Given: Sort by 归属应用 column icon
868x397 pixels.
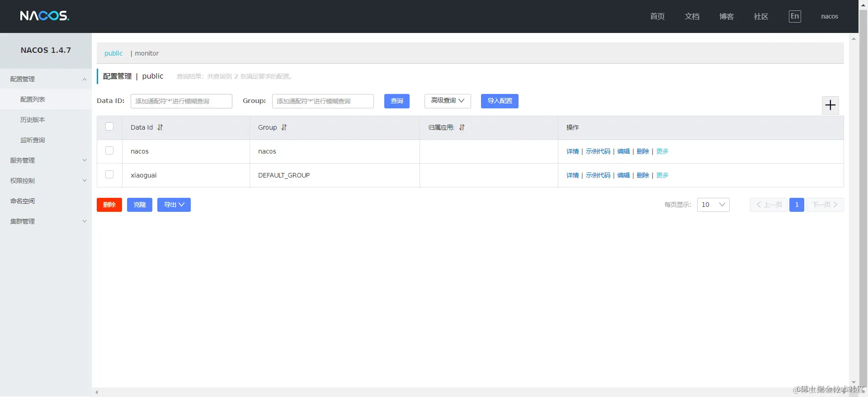Looking at the screenshot, I should [x=462, y=127].
